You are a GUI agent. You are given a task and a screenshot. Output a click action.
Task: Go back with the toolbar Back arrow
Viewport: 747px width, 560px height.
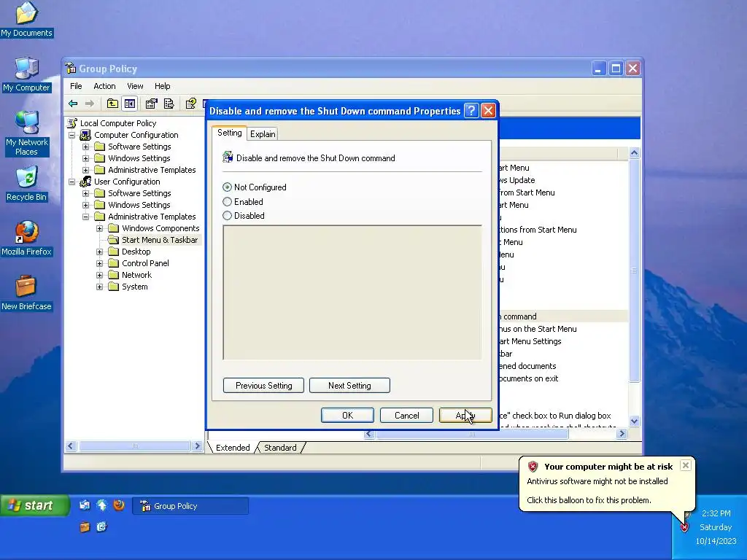pyautogui.click(x=73, y=104)
